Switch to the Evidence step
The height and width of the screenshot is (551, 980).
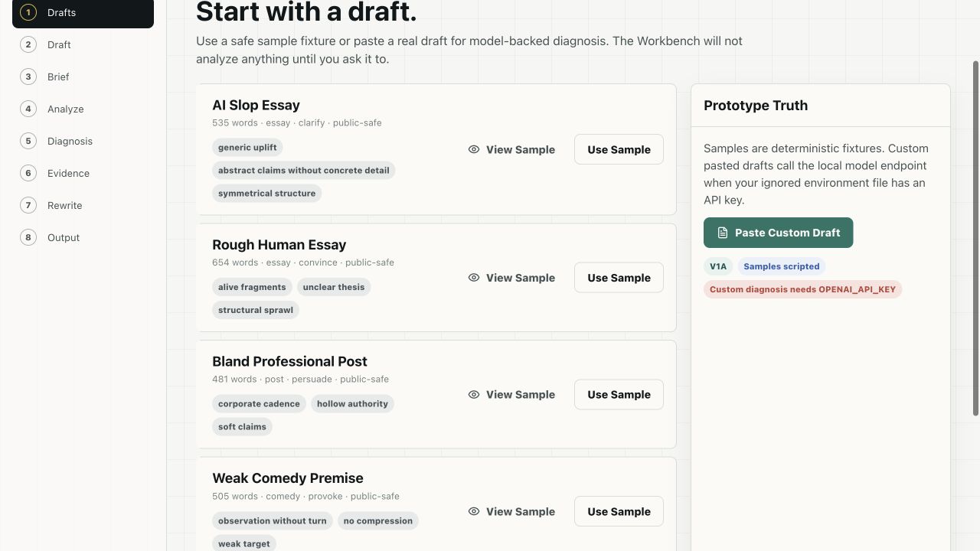pos(83,173)
